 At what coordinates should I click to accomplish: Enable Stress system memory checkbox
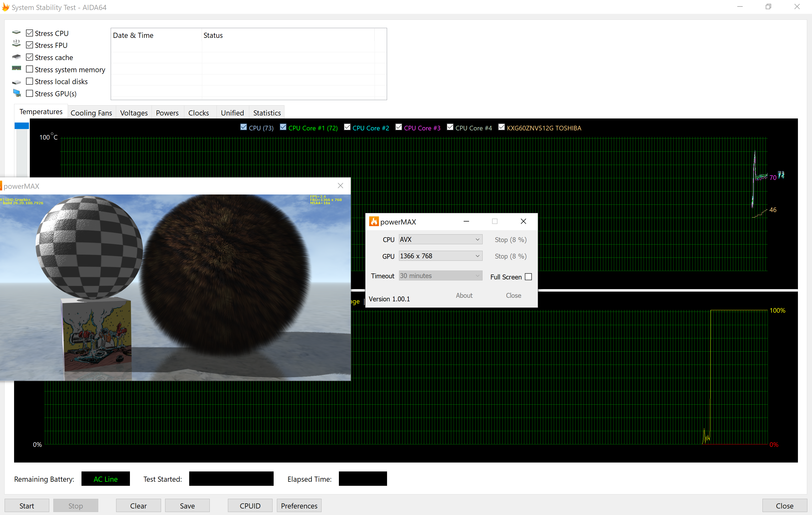pyautogui.click(x=30, y=69)
